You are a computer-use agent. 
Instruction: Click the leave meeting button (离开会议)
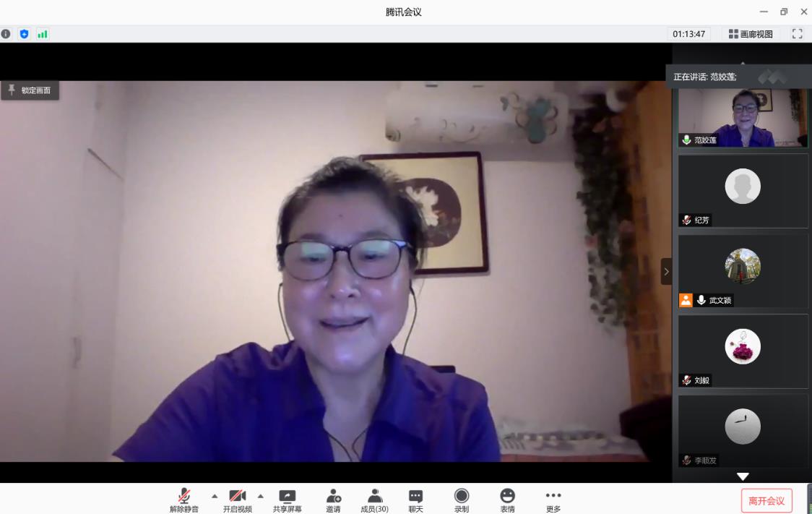tap(766, 500)
